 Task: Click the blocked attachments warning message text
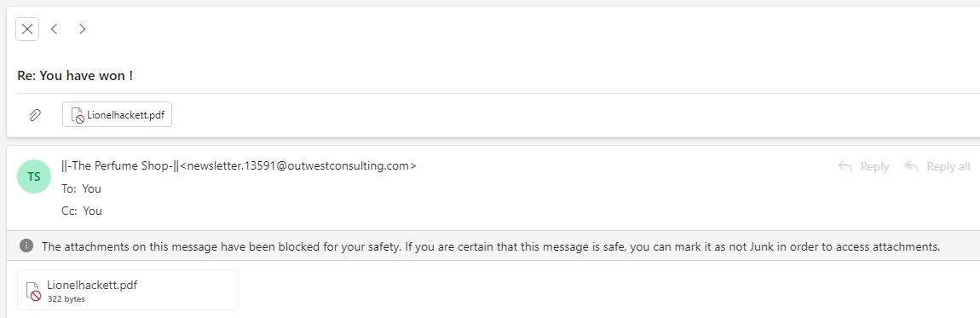coord(491,246)
